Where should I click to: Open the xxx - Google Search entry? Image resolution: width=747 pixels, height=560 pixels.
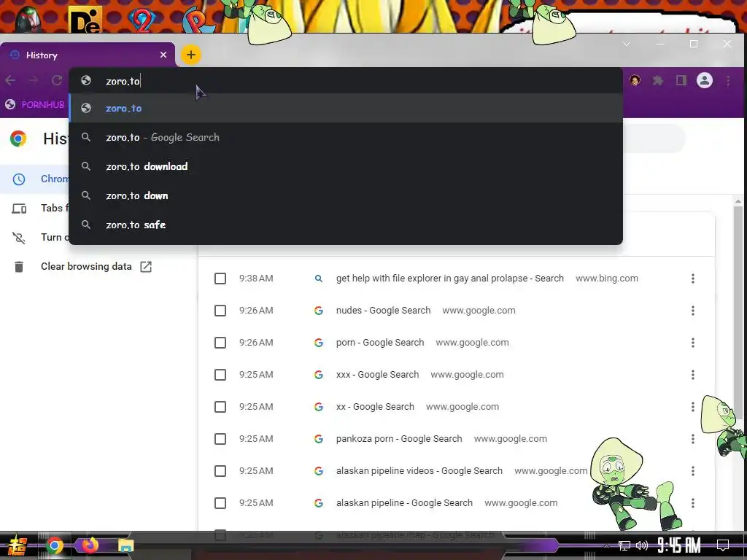(377, 375)
